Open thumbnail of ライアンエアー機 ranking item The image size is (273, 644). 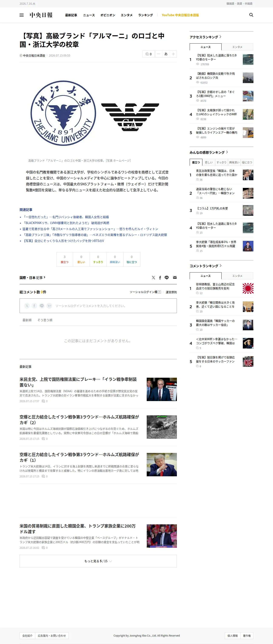coord(248,132)
